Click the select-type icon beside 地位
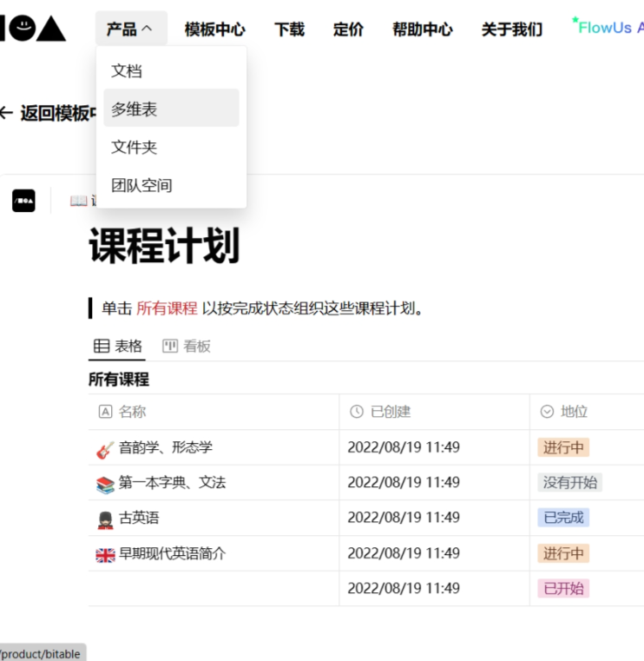The image size is (644, 661). click(547, 412)
